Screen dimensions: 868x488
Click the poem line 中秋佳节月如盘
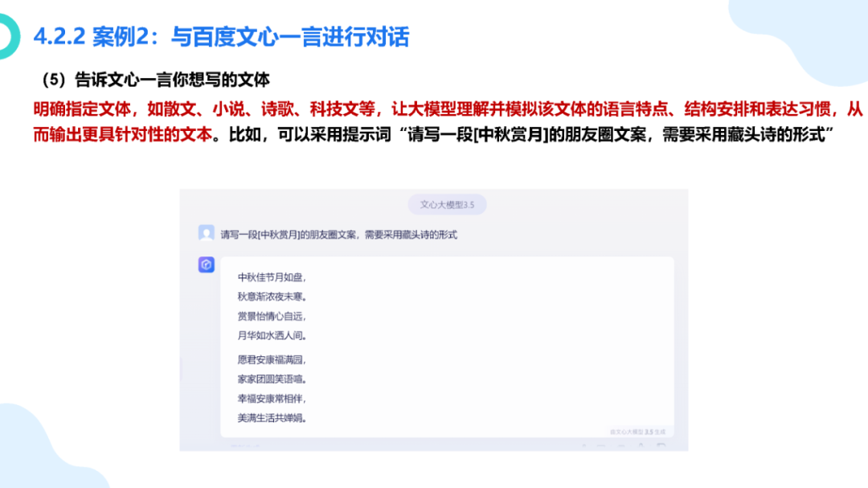point(272,277)
